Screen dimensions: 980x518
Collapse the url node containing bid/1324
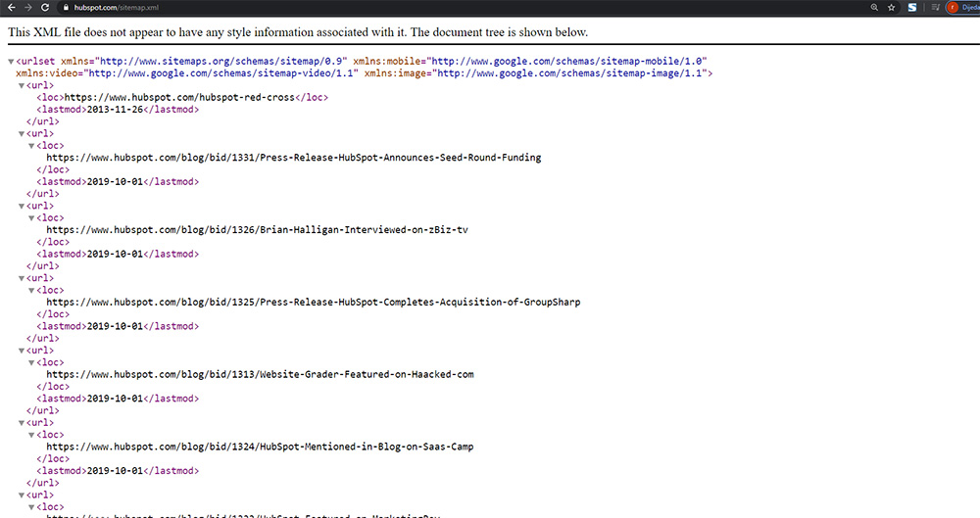click(22, 423)
